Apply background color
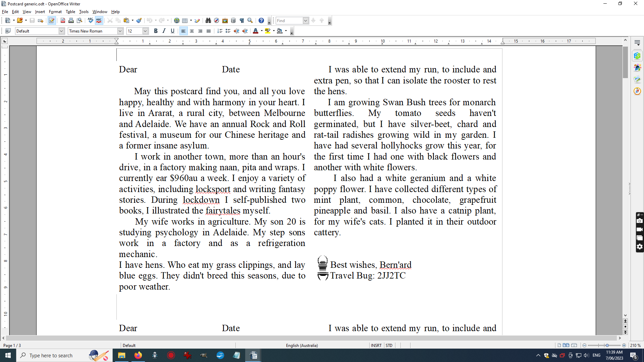The width and height of the screenshot is (644, 362). [x=279, y=31]
